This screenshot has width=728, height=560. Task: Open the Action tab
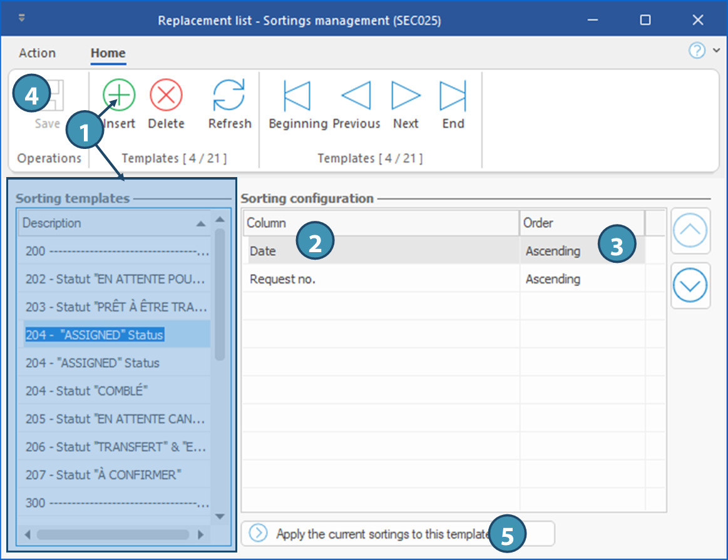point(37,53)
